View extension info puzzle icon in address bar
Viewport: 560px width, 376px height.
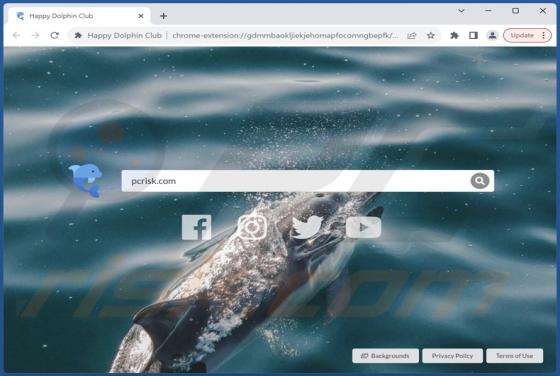78,35
